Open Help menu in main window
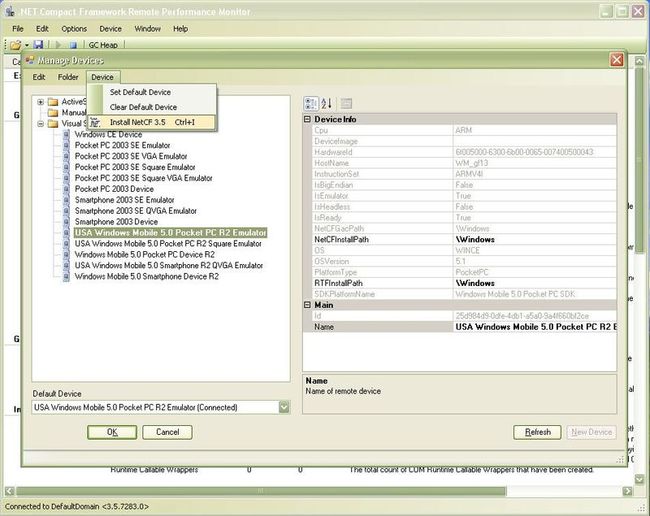The height and width of the screenshot is (516, 650). click(x=180, y=29)
